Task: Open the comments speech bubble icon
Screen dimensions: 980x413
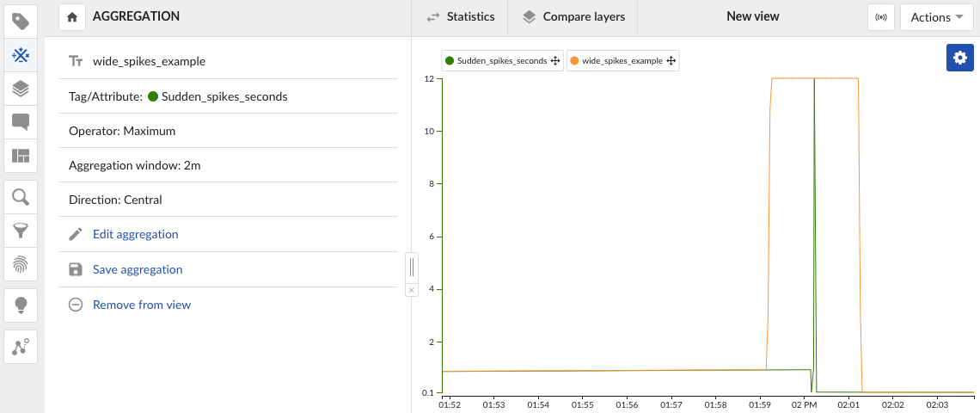Action: click(x=21, y=122)
